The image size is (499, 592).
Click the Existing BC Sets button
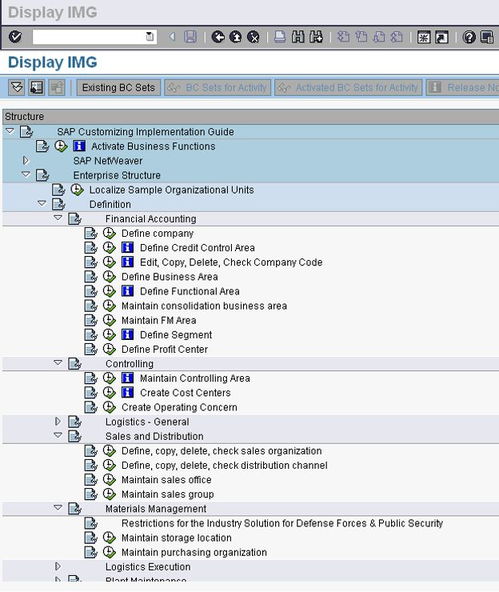pyautogui.click(x=119, y=88)
